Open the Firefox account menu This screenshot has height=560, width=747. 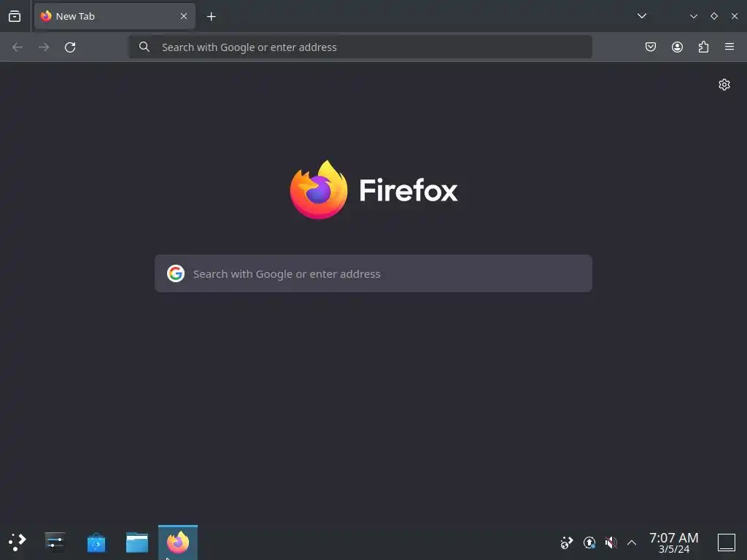[x=677, y=47]
